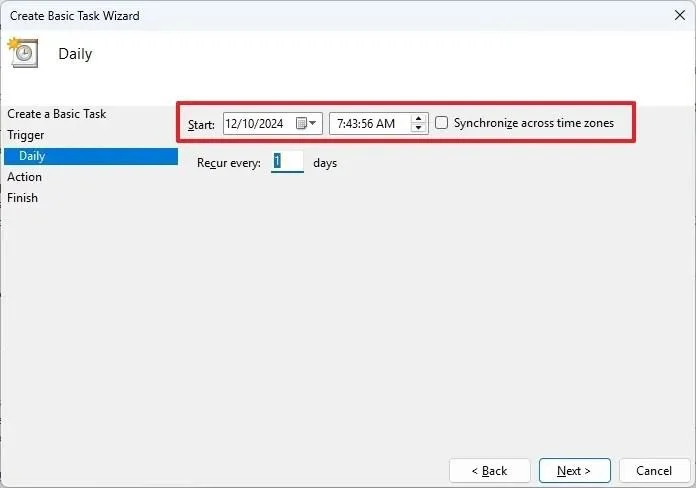Click the 'Daily' page heading
Screen dimensions: 696x488
click(x=75, y=54)
